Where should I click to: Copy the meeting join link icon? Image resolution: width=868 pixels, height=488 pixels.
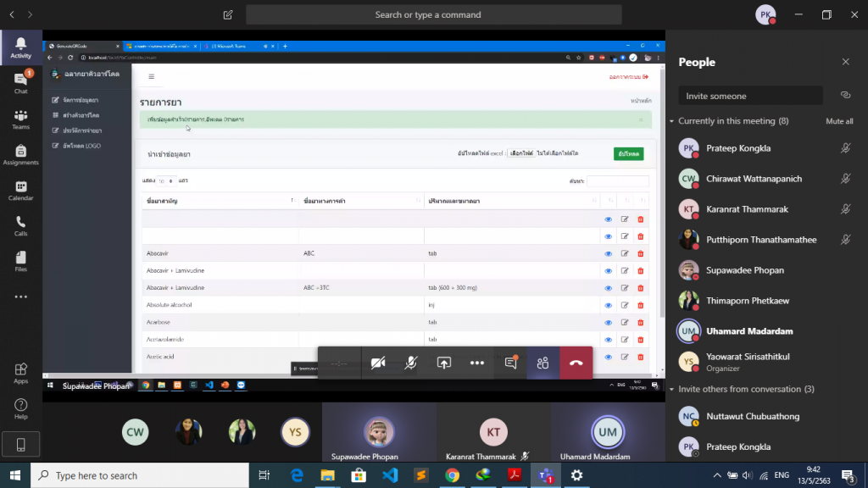coord(844,96)
